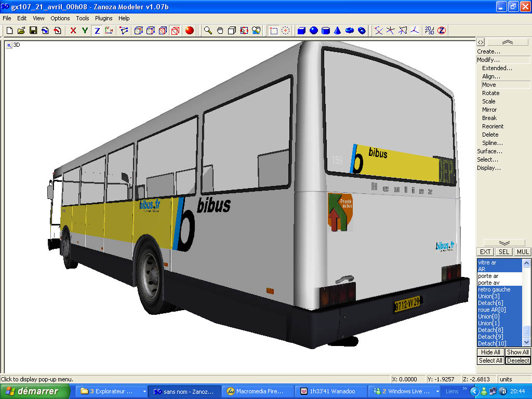Create a sphere primitive

[x=313, y=31]
